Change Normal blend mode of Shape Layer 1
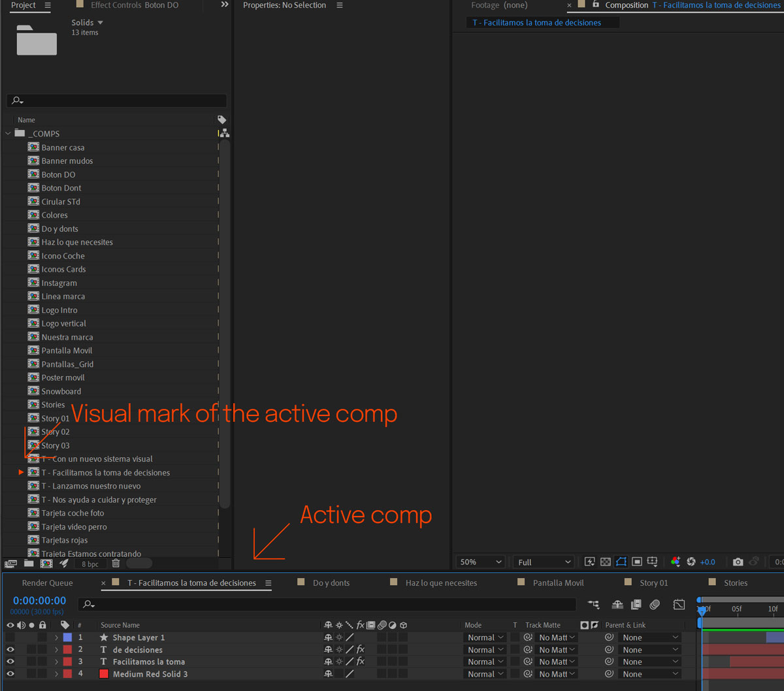Image resolution: width=784 pixels, height=691 pixels. (x=484, y=637)
